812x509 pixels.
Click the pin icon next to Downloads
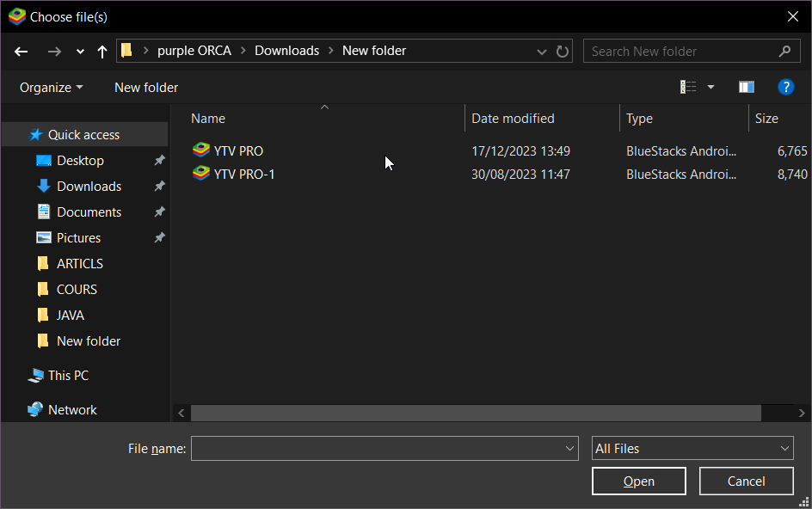coord(159,186)
